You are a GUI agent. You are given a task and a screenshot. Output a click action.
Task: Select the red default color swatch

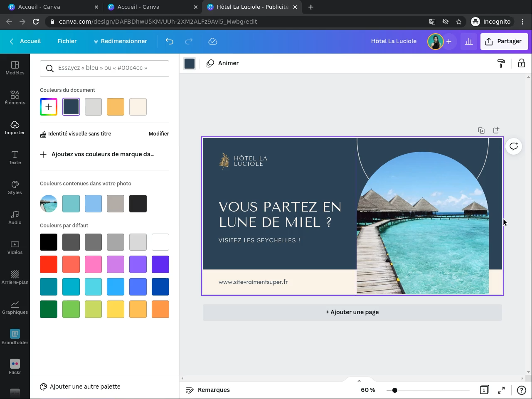point(49,264)
